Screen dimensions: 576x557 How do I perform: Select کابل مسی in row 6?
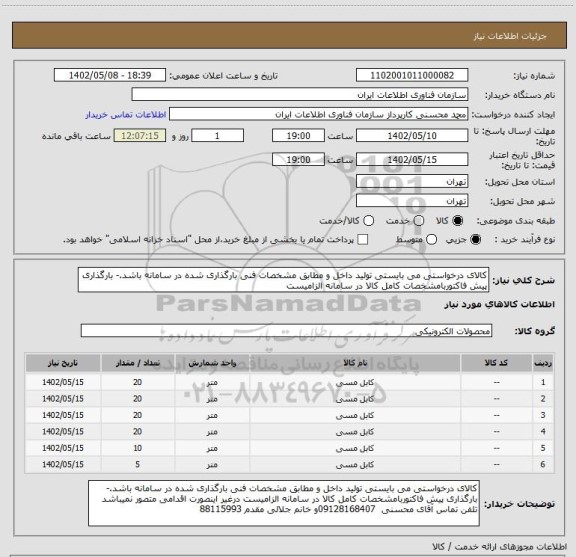click(355, 465)
